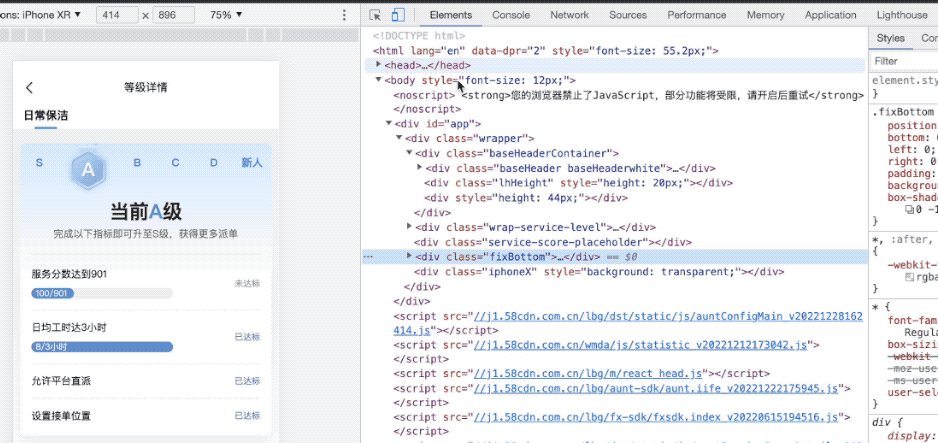Open the Sources tab
Image resolution: width=938 pixels, height=443 pixels.
tap(628, 15)
